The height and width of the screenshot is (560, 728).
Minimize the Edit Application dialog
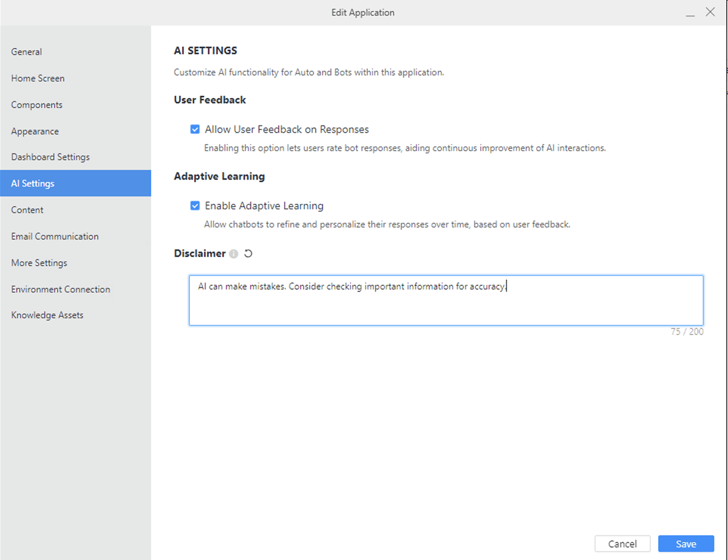(x=690, y=13)
